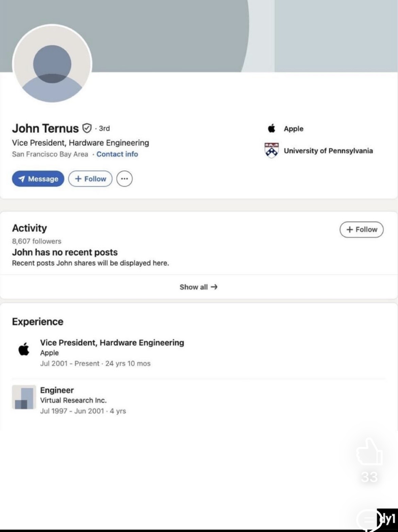Viewport: 398px width, 532px height.
Task: Click the University of Pennsylvania crest icon
Action: pos(271,150)
